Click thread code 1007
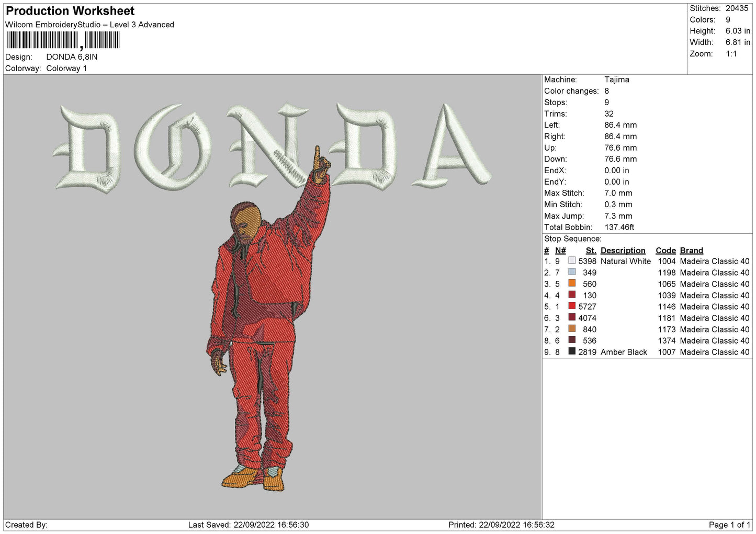Viewport: 756px width, 534px height. pos(667,352)
